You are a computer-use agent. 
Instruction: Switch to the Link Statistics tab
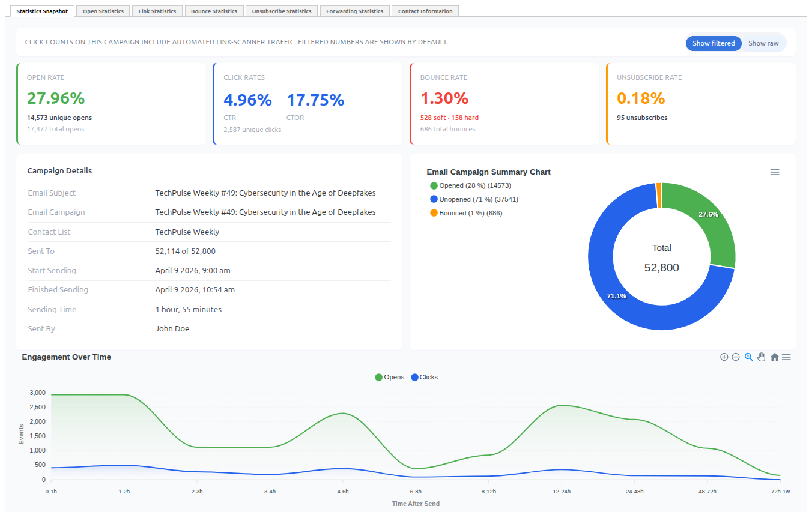[x=157, y=11]
